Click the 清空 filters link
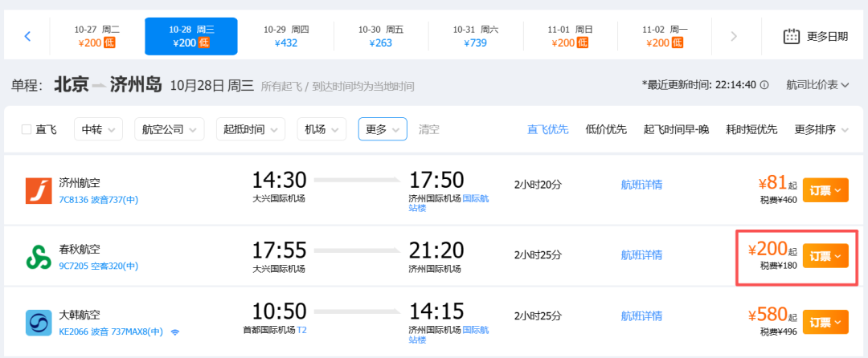868x358 pixels. [429, 130]
